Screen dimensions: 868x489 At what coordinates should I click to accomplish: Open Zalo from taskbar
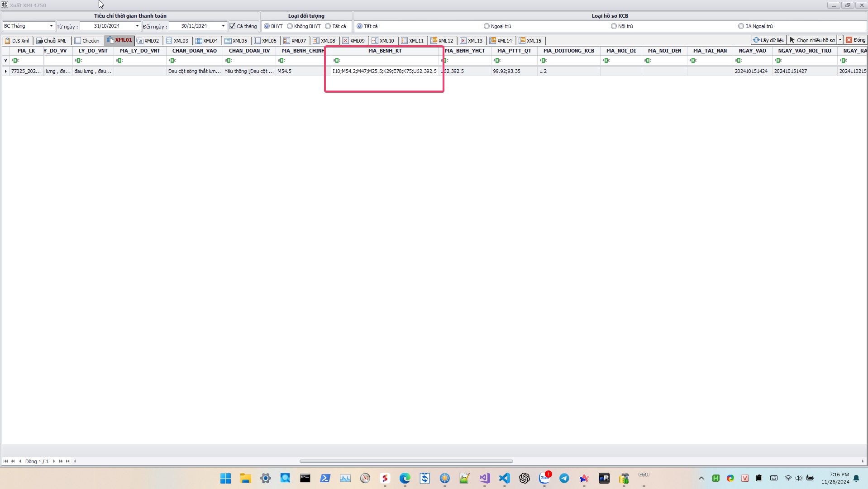[x=544, y=478]
